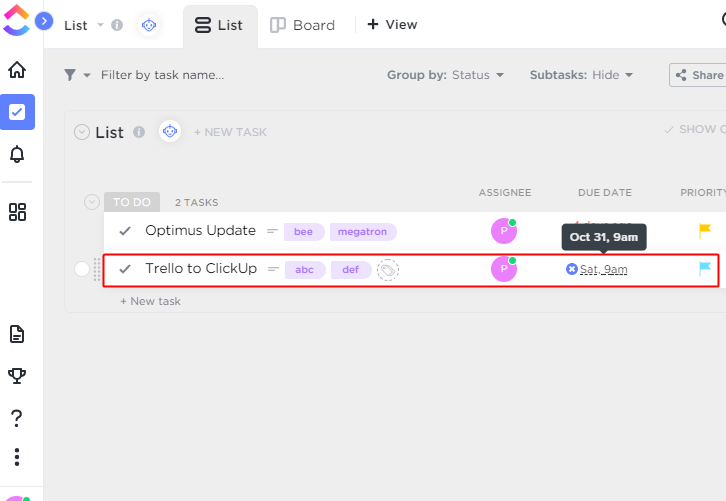Open Home from the sidebar

[x=17, y=70]
